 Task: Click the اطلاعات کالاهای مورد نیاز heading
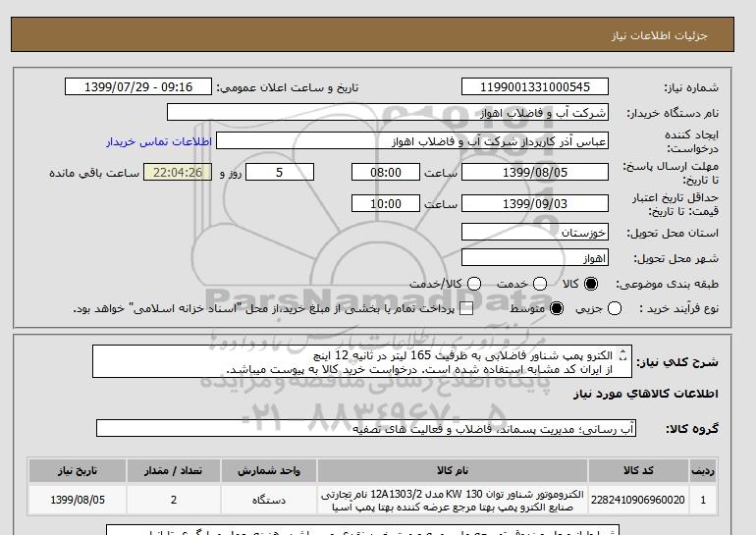coord(646,394)
